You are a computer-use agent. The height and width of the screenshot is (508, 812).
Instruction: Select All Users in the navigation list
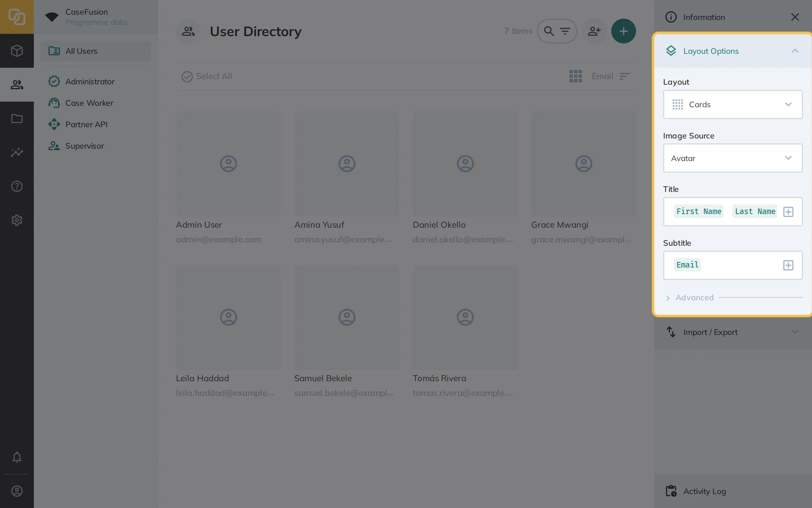pyautogui.click(x=96, y=51)
